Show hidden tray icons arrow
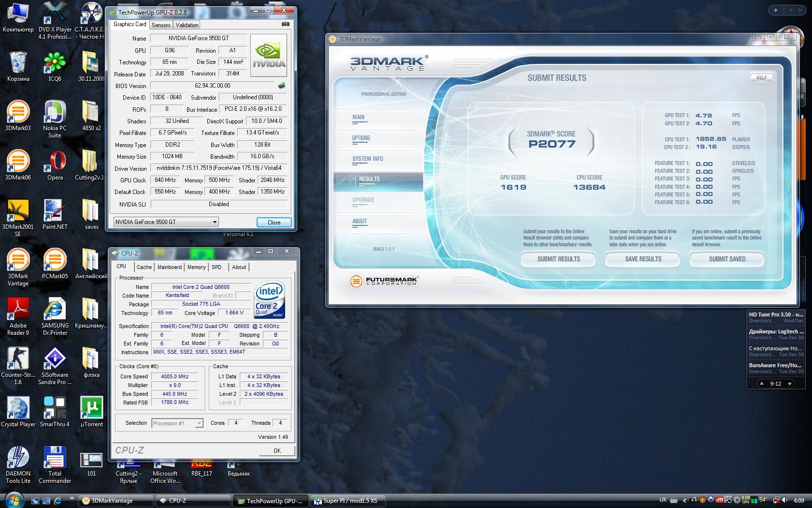812x508 pixels. pos(684,501)
